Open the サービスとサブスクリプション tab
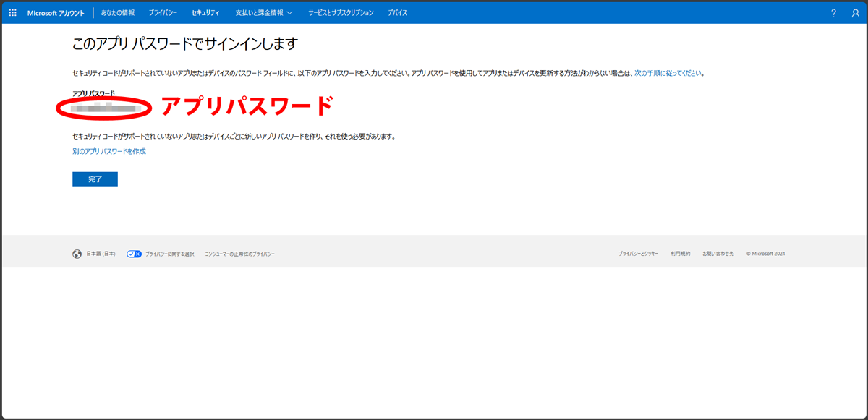The image size is (868, 420). (x=341, y=13)
